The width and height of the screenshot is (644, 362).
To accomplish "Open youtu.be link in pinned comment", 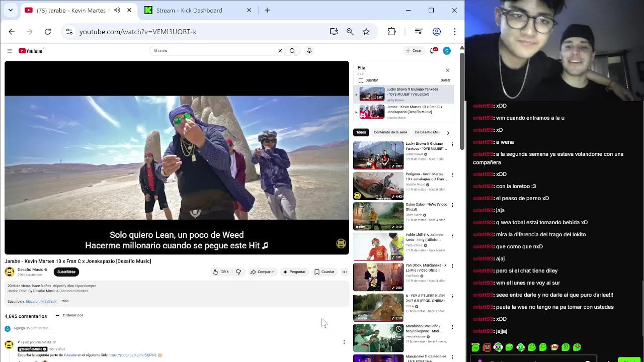I will tap(132, 355).
